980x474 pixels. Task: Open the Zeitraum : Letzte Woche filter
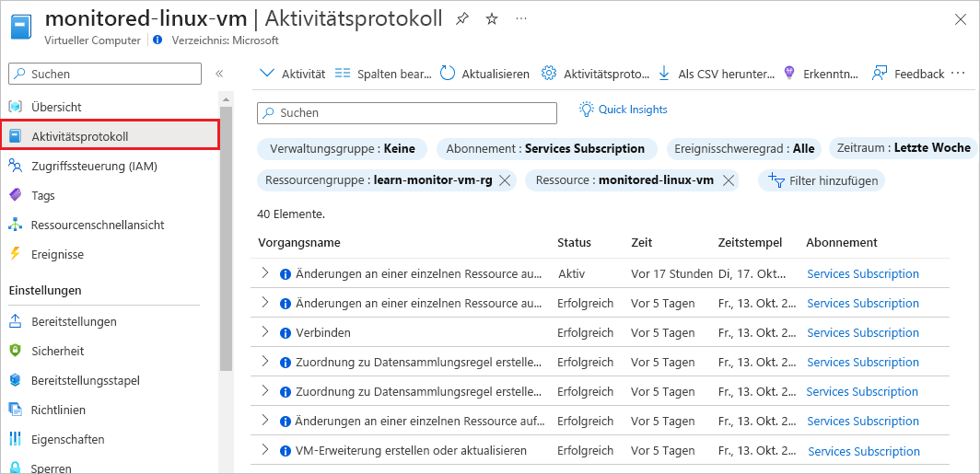click(x=904, y=148)
